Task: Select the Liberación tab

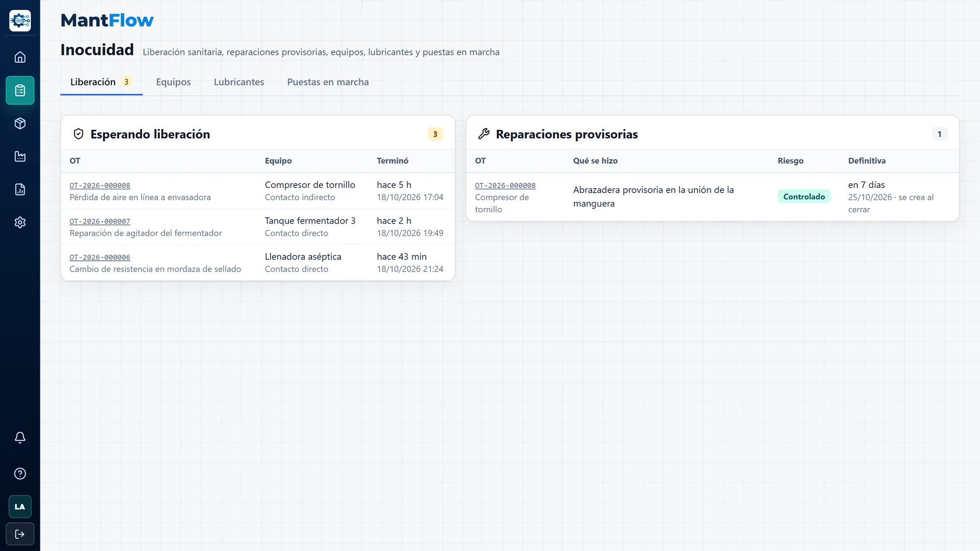Action: click(x=101, y=82)
